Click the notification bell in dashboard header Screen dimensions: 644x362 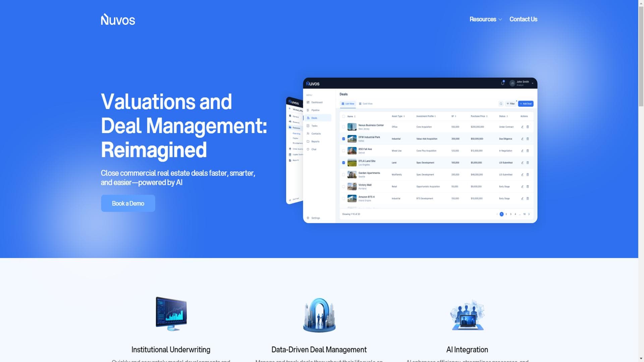[502, 83]
